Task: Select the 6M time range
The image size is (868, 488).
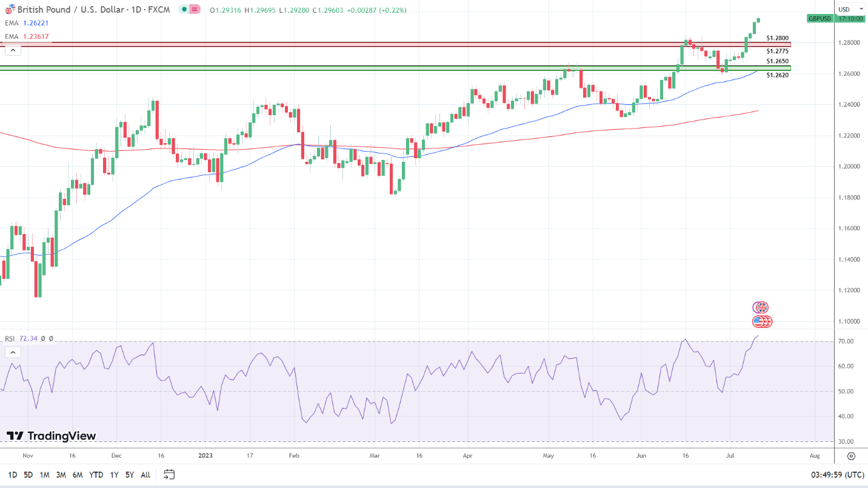Action: 78,475
